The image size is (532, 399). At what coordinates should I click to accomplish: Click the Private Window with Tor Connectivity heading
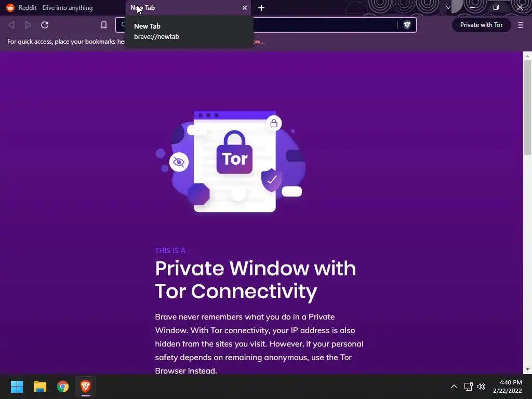tap(256, 280)
